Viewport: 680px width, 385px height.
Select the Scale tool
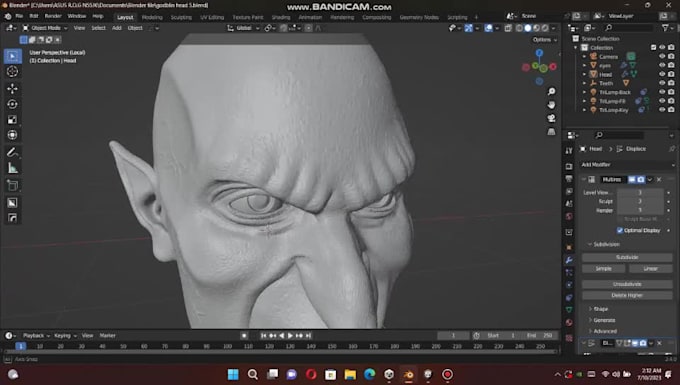pyautogui.click(x=12, y=120)
